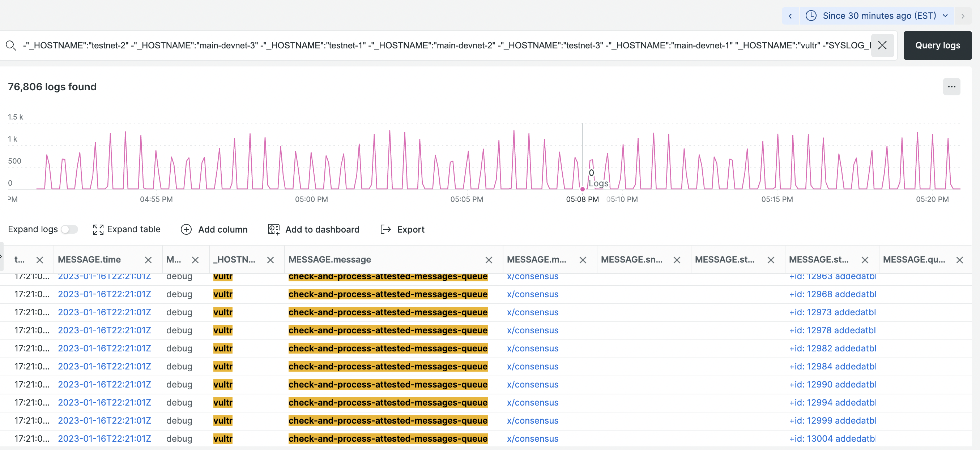Open the x/consensus link in the first row
The height and width of the screenshot is (450, 980).
(532, 276)
